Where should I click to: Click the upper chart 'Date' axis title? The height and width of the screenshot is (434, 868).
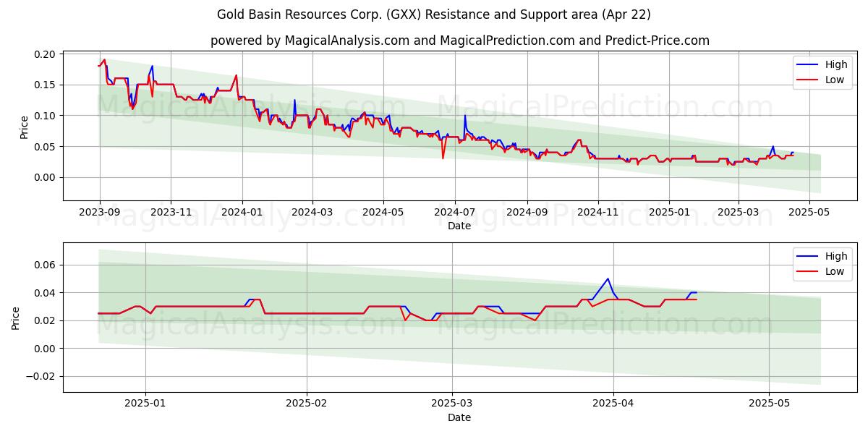click(x=459, y=226)
